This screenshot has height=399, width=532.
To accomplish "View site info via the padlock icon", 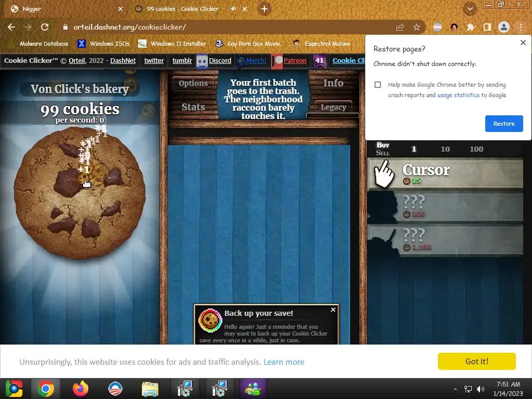I will point(65,27).
